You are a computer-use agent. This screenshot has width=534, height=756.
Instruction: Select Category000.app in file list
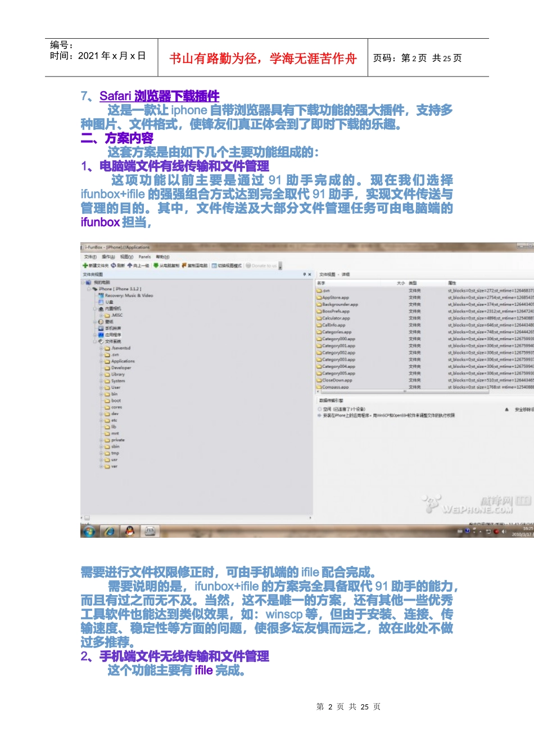336,339
